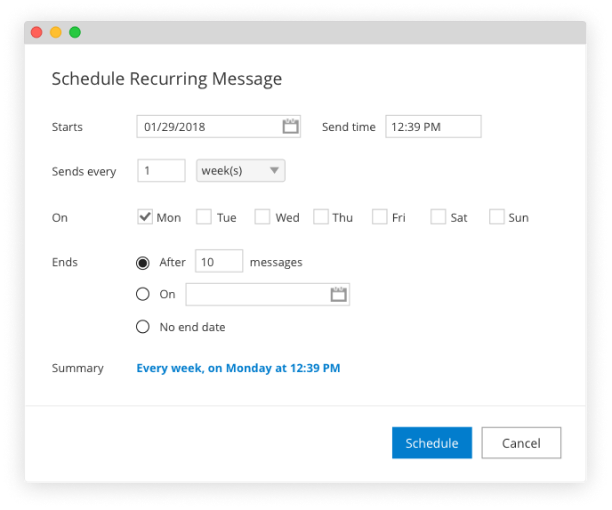Click the Starts date field showing 01/29/2018
This screenshot has width=612, height=510.
click(x=219, y=126)
